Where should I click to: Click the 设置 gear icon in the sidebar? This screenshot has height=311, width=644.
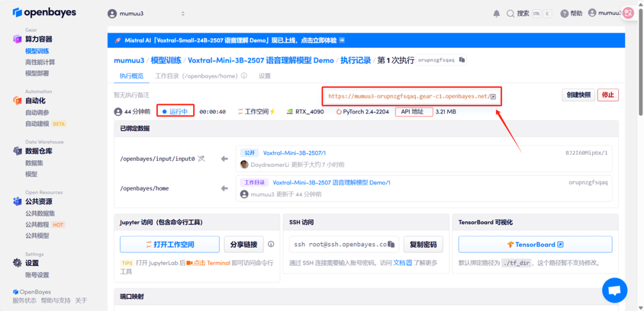pyautogui.click(x=17, y=263)
